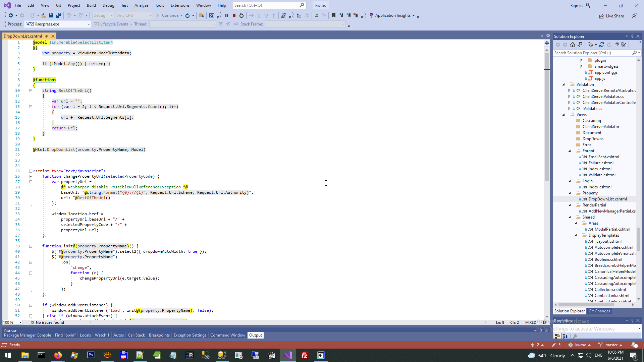This screenshot has height=362, width=644.
Task: Click the Toggle Bookmark icon in toolbar
Action: coord(333,15)
